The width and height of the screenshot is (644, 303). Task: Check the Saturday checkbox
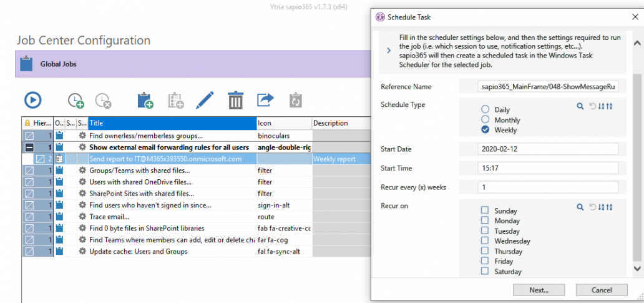pyautogui.click(x=485, y=271)
